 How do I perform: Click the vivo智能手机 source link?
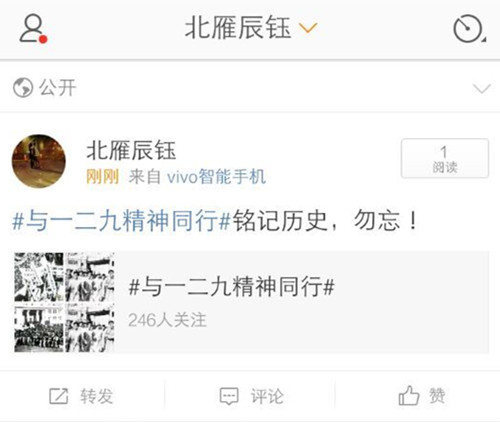click(x=216, y=176)
